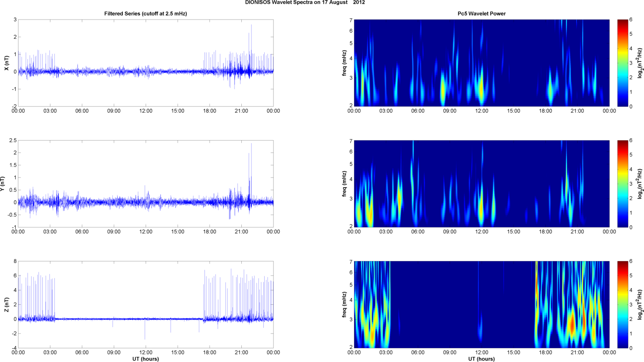The width and height of the screenshot is (644, 362).
Task: Click the bottom (Z) wavelet power spectrogram
Action: click(x=481, y=305)
